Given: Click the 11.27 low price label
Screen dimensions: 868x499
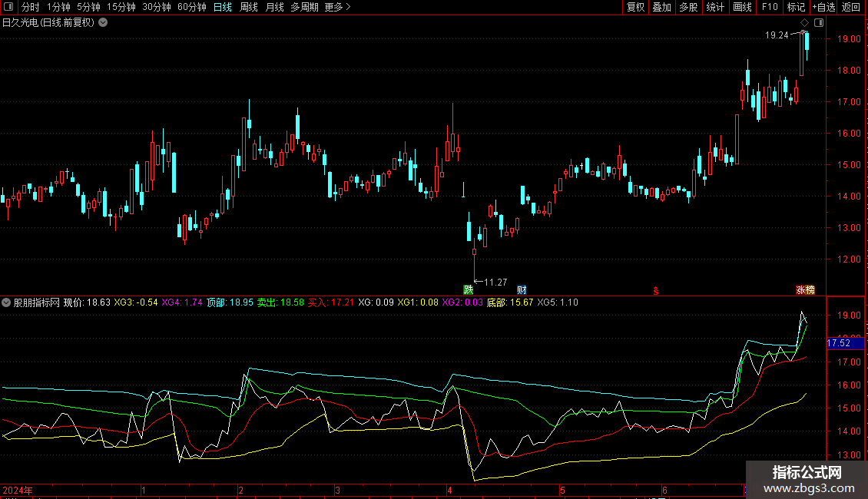Looking at the screenshot, I should point(495,283).
